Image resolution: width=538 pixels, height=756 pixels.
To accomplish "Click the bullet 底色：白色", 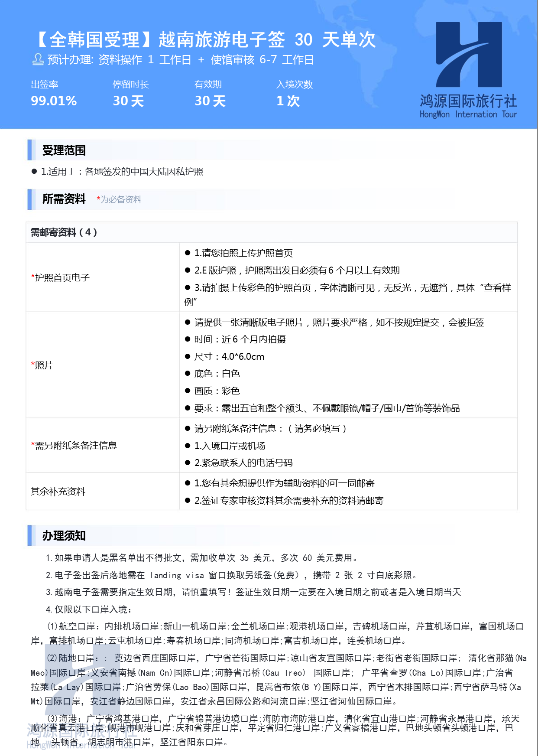I will click(212, 374).
